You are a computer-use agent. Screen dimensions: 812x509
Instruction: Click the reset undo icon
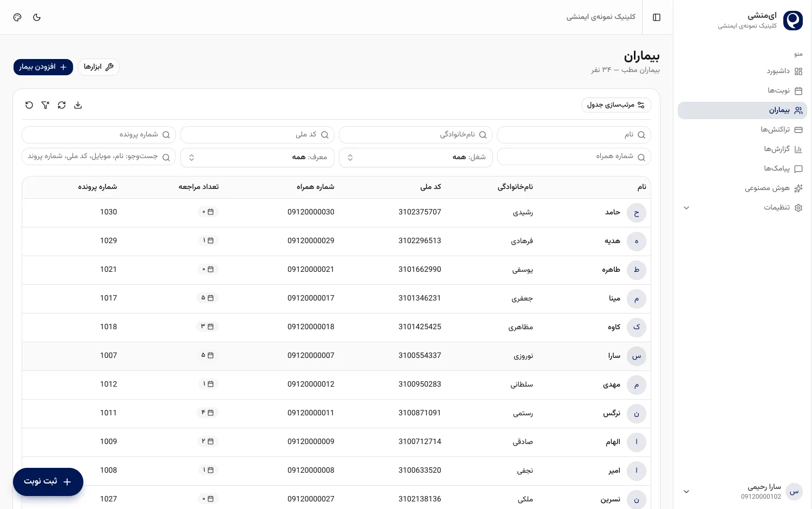(x=29, y=105)
